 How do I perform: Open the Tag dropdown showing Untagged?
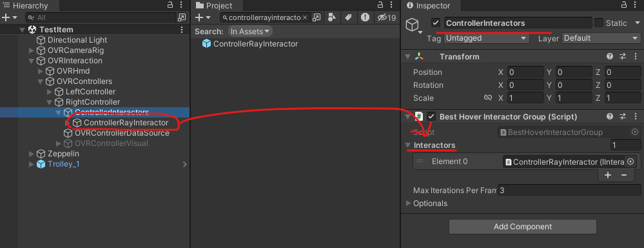[x=486, y=38]
